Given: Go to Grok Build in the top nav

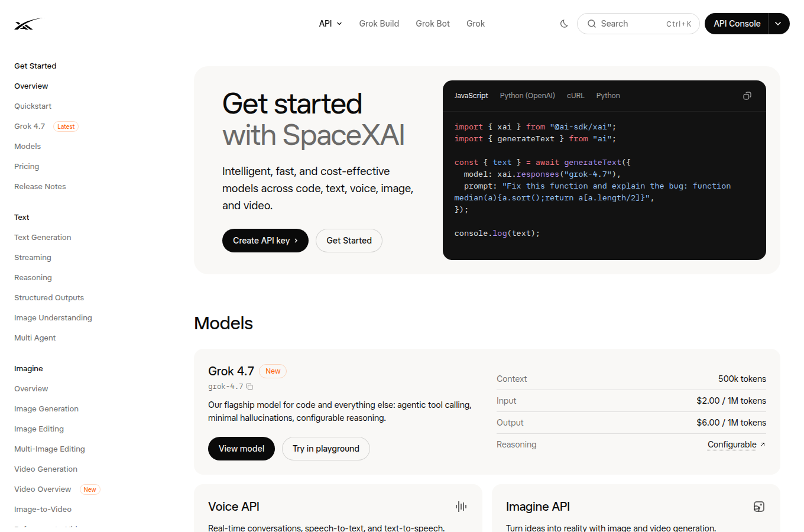Looking at the screenshot, I should [379, 24].
